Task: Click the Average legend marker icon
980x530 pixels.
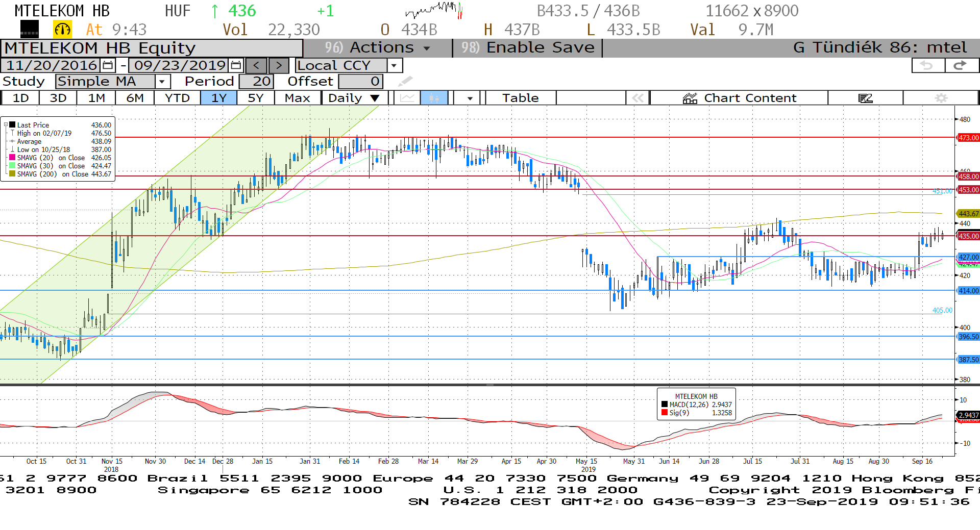Action: [12, 141]
